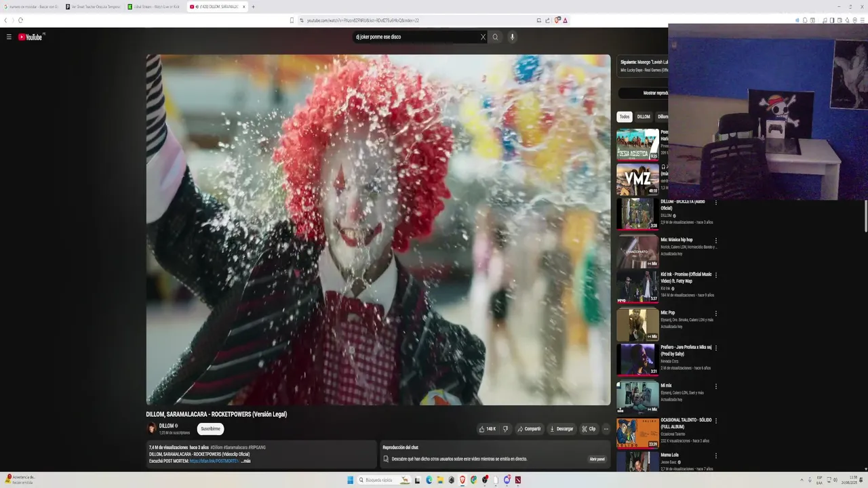The image size is (868, 488).
Task: Open the YouTube hamburger guide menu
Action: (9, 37)
